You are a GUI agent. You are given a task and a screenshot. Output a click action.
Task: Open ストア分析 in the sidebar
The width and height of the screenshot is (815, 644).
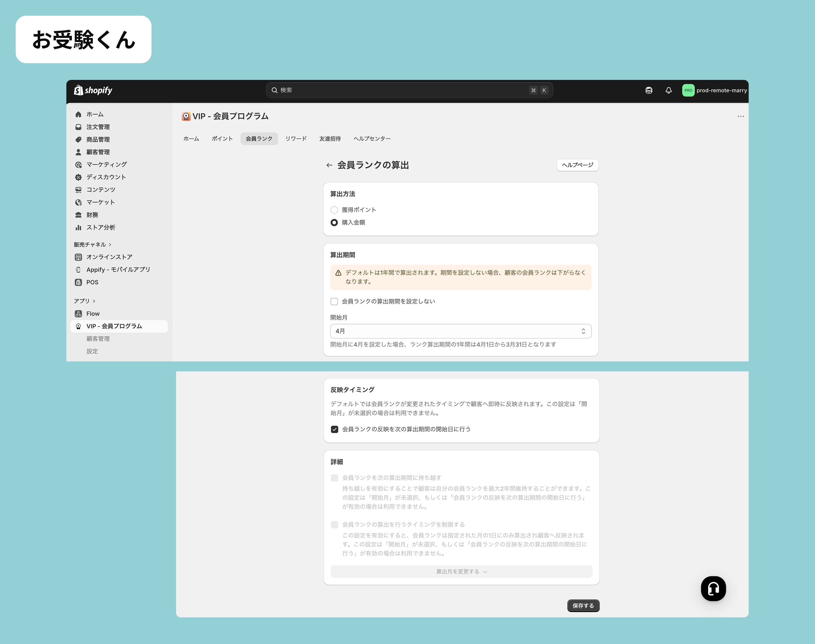101,227
